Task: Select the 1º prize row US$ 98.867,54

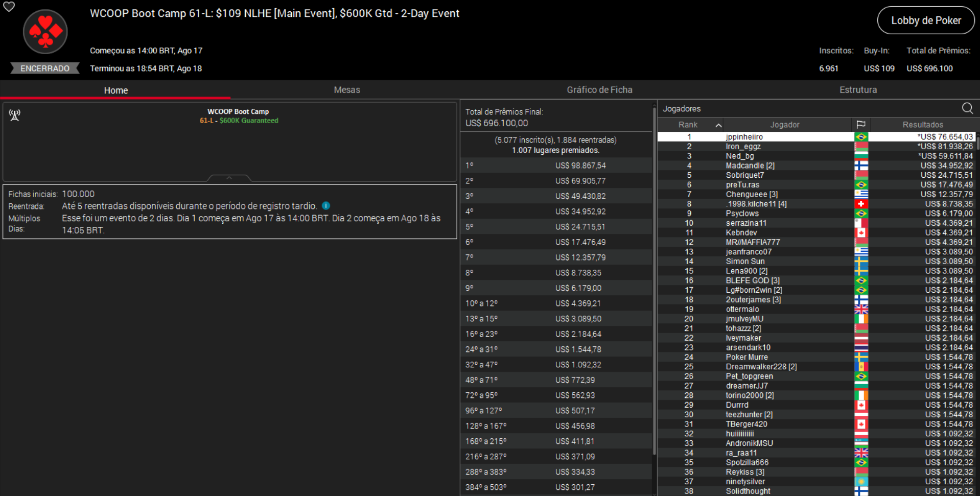Action: (556, 166)
